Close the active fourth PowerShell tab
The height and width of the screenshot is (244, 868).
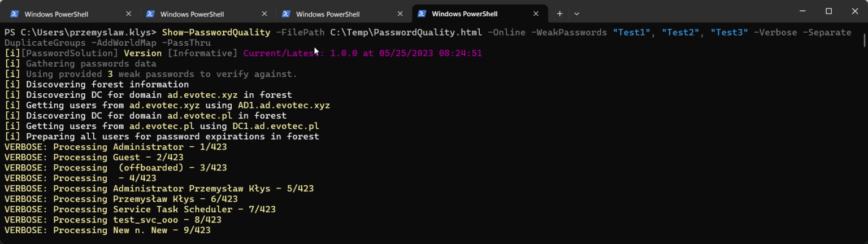point(536,14)
